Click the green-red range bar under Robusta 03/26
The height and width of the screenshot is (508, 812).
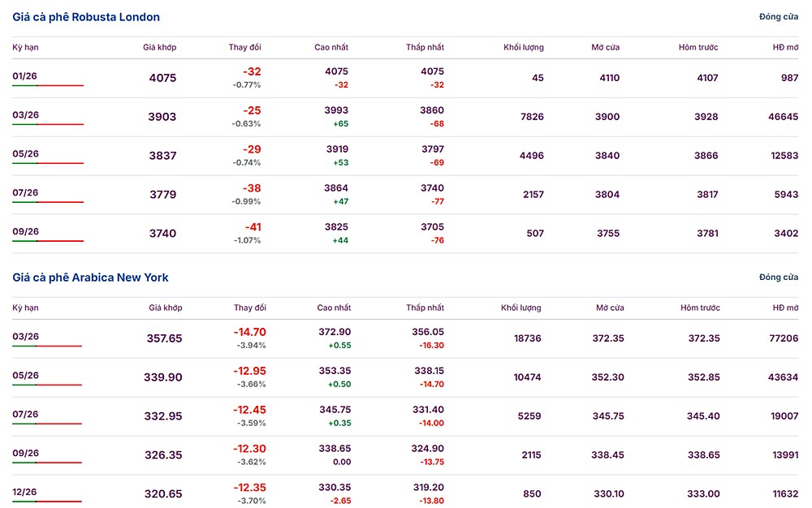coord(48,124)
